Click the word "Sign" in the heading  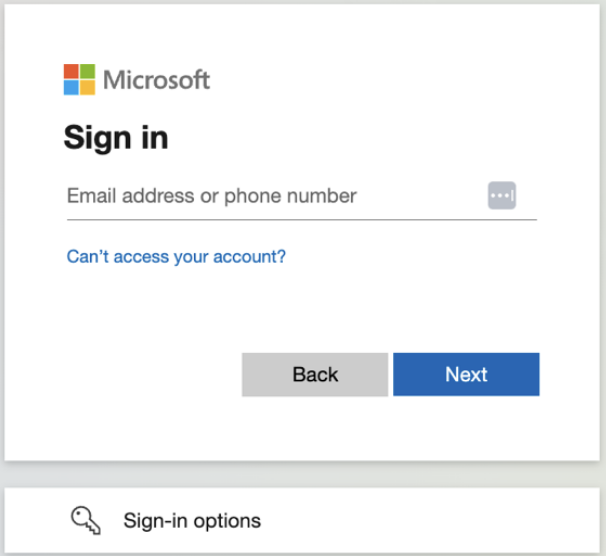tap(99, 137)
